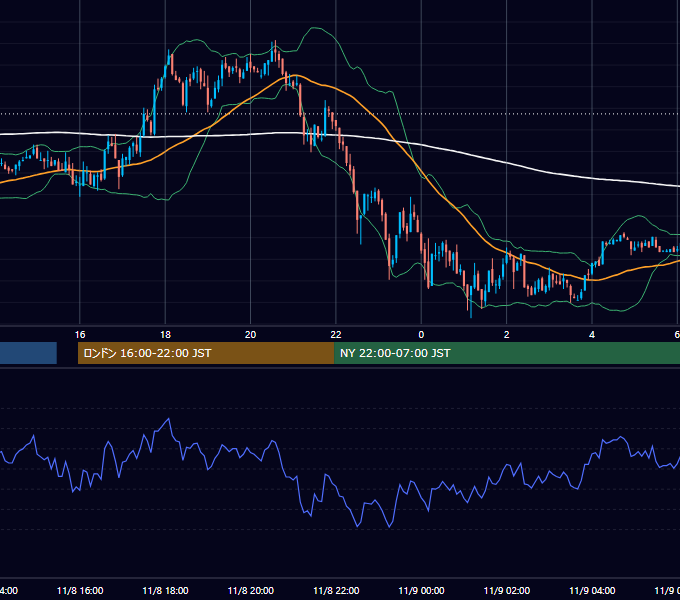The image size is (680, 600).
Task: Click the 4 hour label on chart axis
Action: tap(592, 335)
